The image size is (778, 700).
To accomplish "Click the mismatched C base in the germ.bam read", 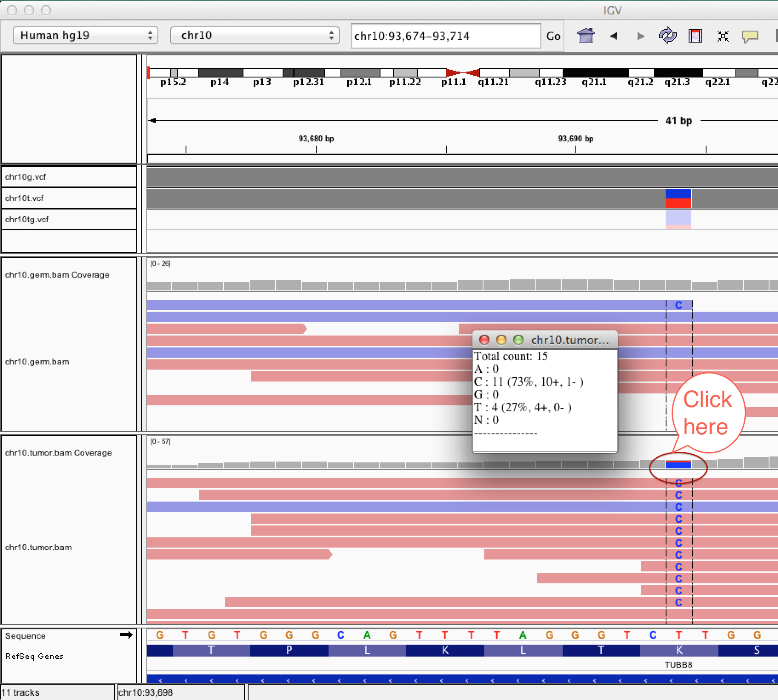I will click(678, 305).
